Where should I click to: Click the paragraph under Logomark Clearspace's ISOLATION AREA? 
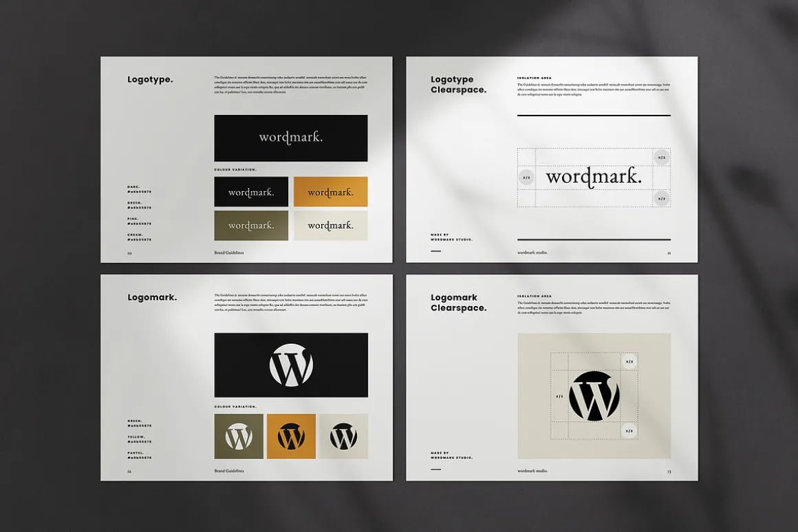pos(594,308)
